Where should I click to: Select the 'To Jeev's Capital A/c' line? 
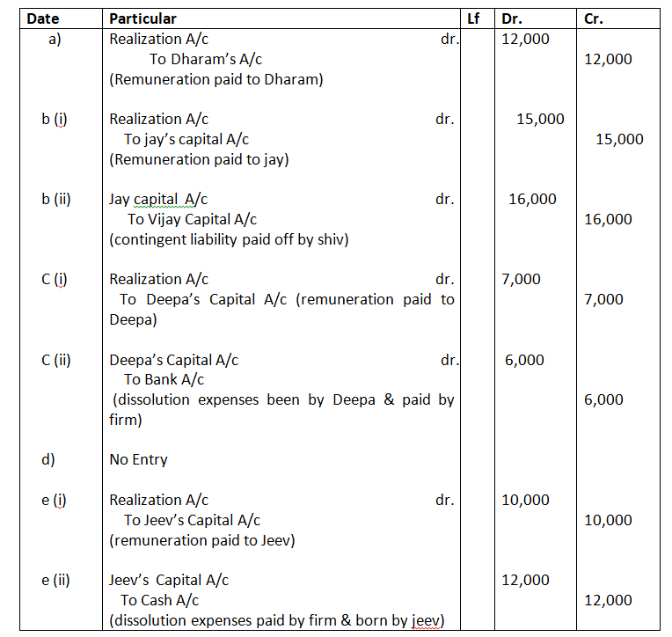tap(192, 520)
